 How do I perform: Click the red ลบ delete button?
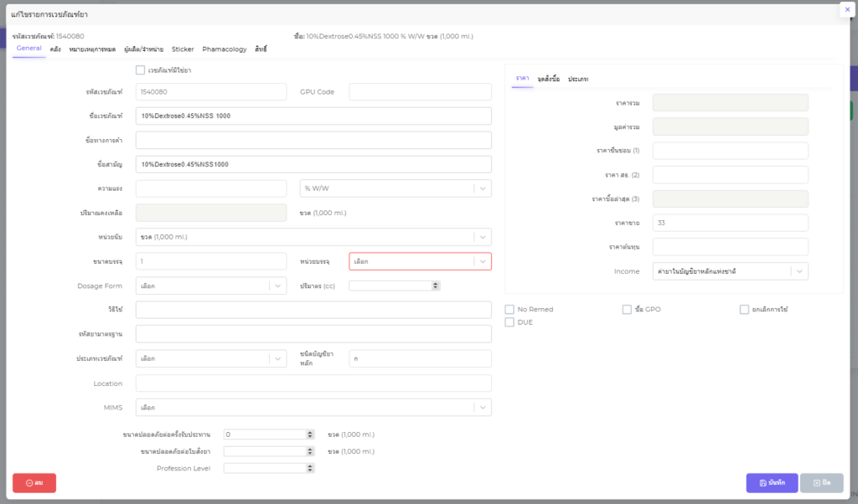coord(34,483)
